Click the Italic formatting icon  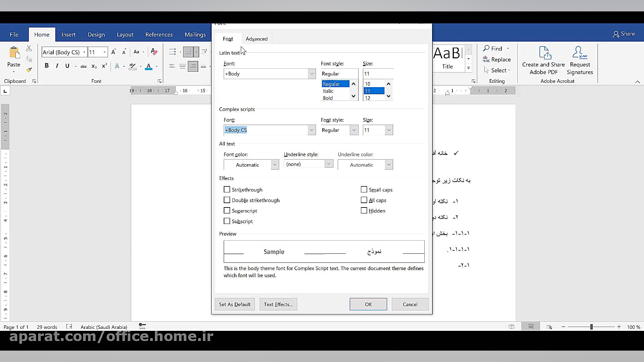pos(57,66)
